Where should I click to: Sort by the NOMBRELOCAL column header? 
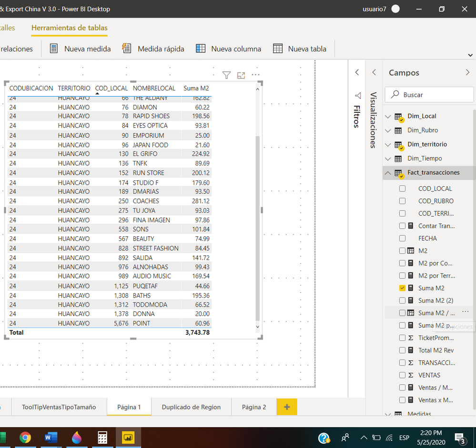[154, 88]
